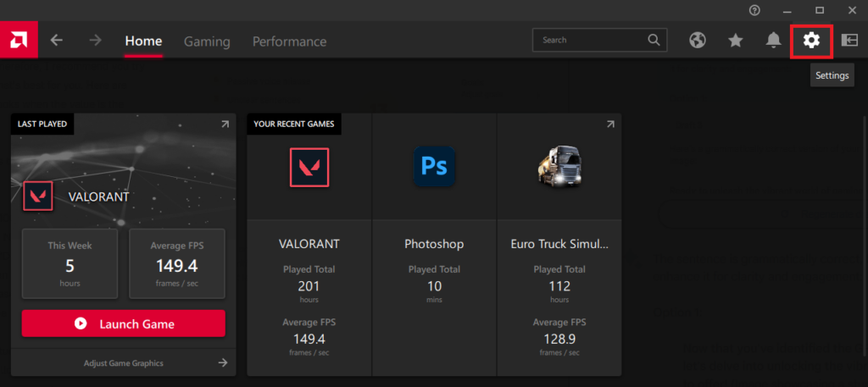Open Adjust Game Graphics arrow

pyautogui.click(x=223, y=362)
